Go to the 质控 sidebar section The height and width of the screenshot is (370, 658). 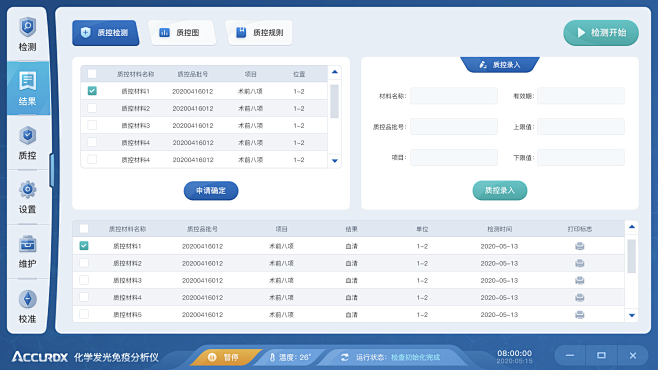pyautogui.click(x=27, y=143)
